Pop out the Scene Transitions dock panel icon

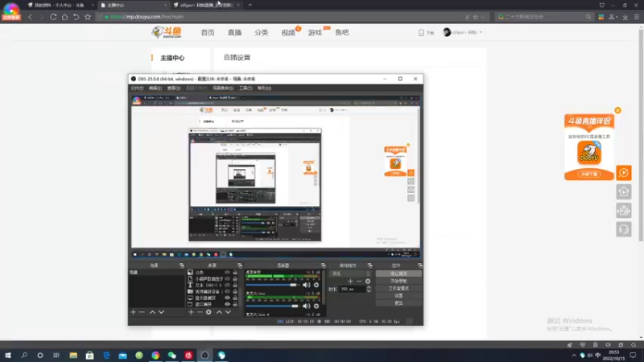370,265
